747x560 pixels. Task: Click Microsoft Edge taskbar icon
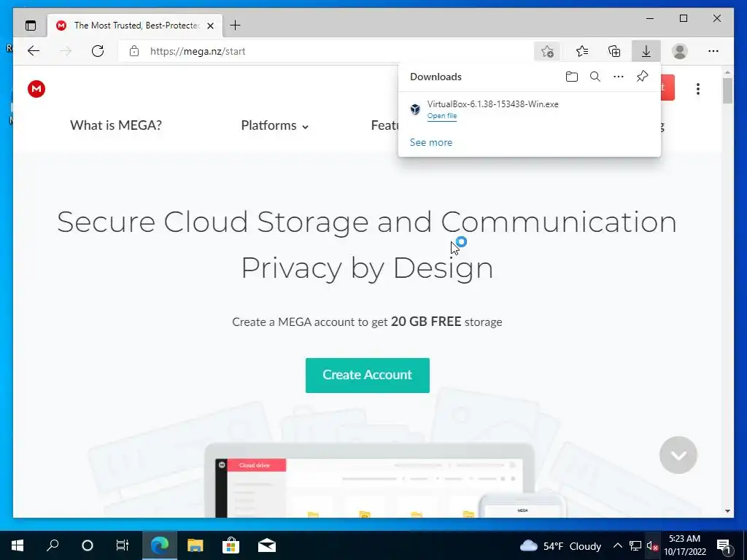[x=160, y=545]
